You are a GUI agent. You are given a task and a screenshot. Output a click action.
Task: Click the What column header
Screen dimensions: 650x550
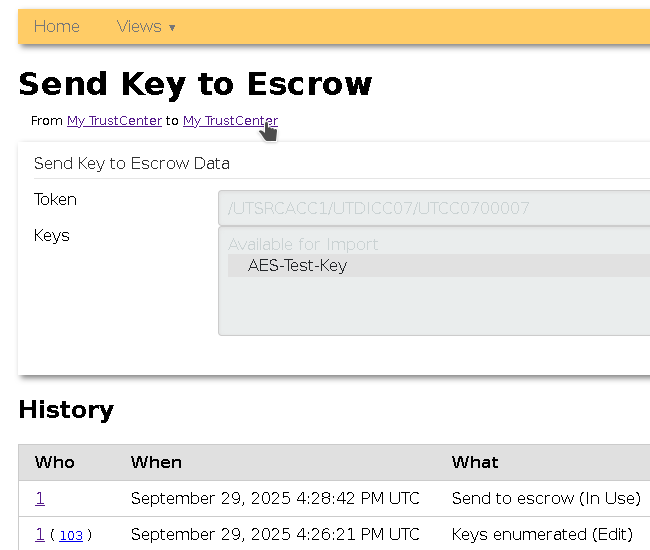click(475, 462)
